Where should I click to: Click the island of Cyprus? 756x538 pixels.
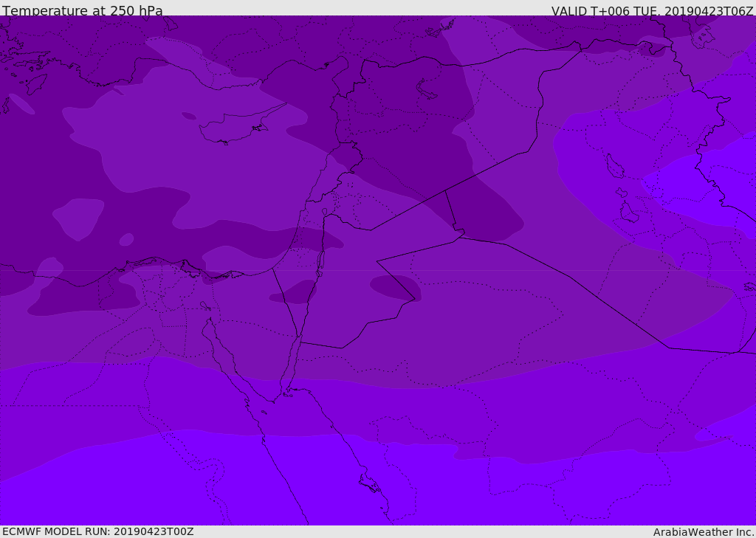point(230,131)
